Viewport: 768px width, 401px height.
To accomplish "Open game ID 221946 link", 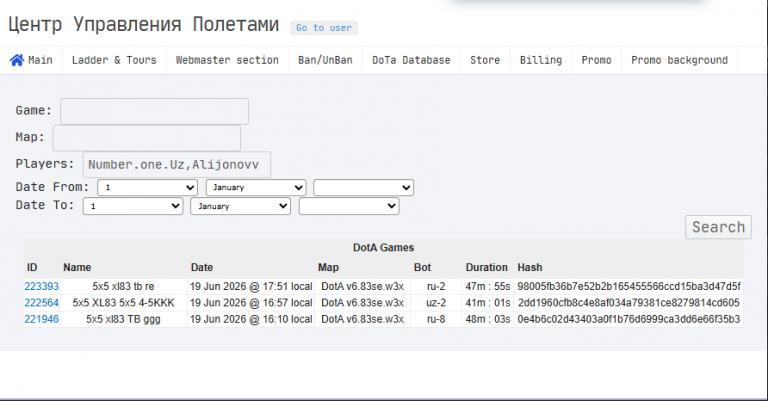I will 42,319.
